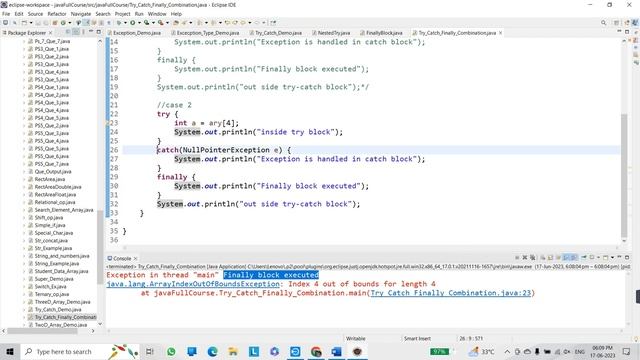
Task: Click the Open Console icon
Action: [x=606, y=258]
